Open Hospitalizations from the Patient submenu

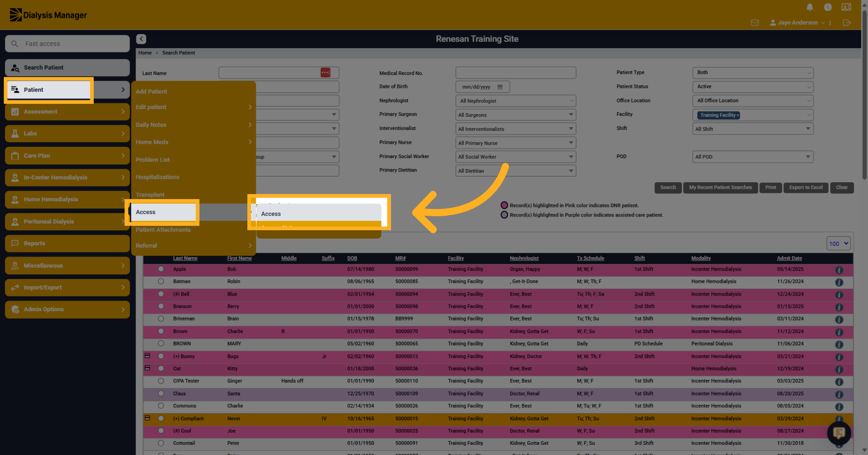[157, 177]
